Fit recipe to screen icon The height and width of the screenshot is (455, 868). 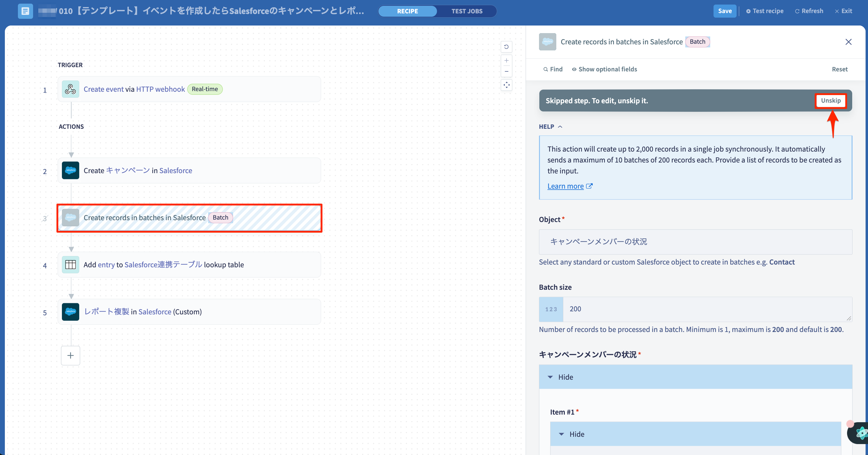[506, 85]
